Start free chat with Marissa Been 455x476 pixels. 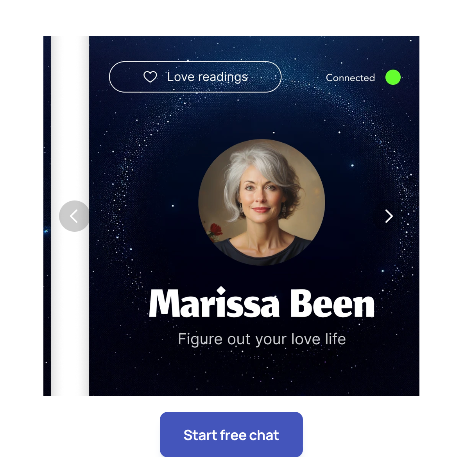point(231,435)
